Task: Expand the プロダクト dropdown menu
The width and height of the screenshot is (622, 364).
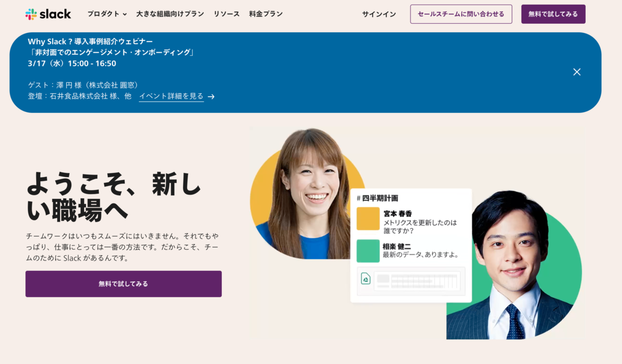Action: (x=107, y=14)
